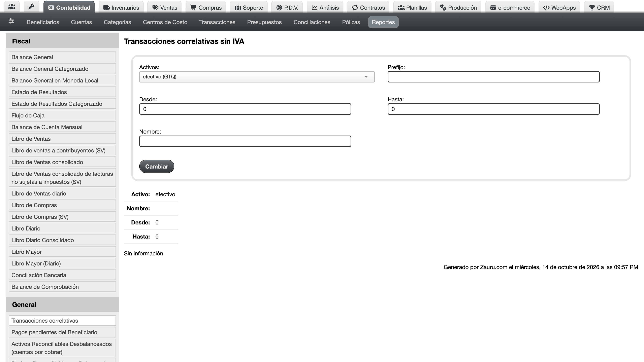Open the Estado de Resultados report
Screen dimensions: 644x362
coord(62,92)
